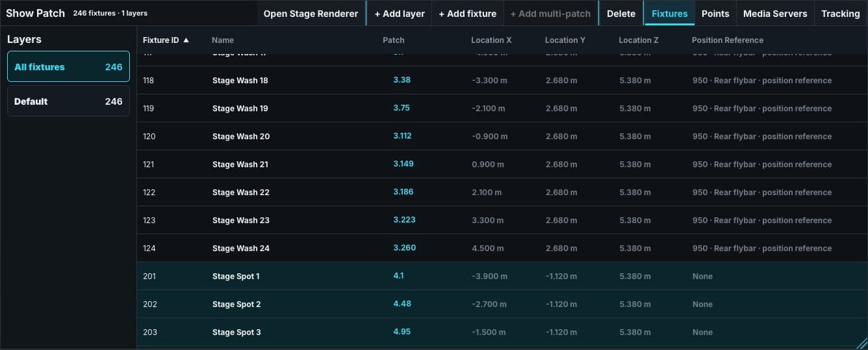
Task: Switch to the Fixtures tab
Action: pyautogui.click(x=669, y=14)
